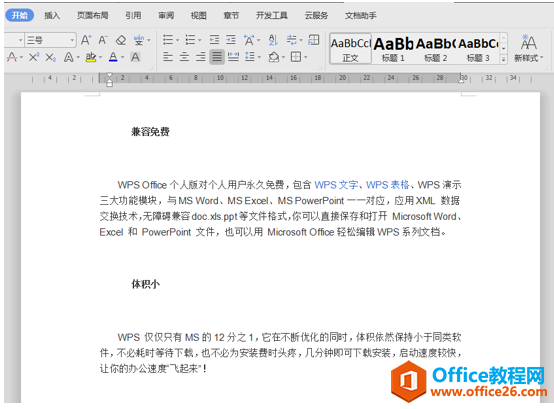Sort text with the A-Z icon
554x409 pixels.
273,40
